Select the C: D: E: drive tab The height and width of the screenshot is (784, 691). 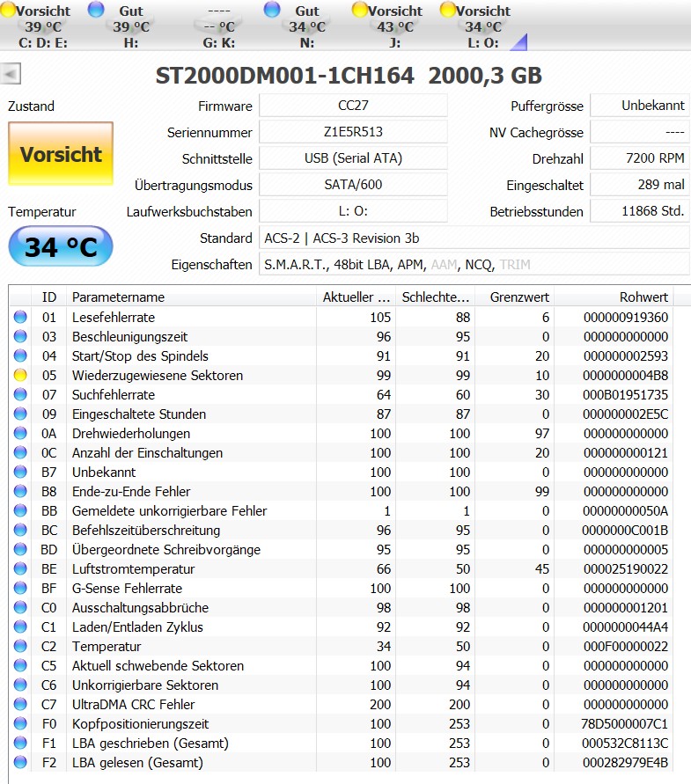click(x=43, y=26)
